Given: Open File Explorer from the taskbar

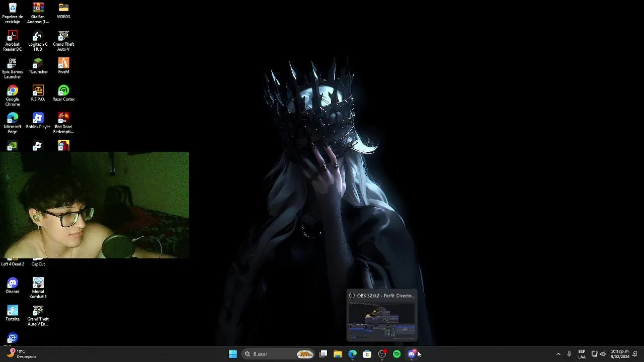Looking at the screenshot, I should [338, 354].
